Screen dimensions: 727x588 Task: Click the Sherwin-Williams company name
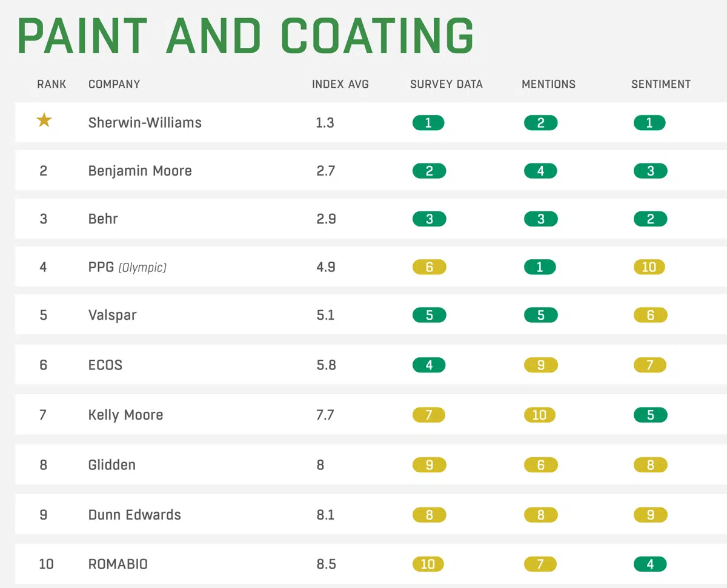pyautogui.click(x=145, y=122)
